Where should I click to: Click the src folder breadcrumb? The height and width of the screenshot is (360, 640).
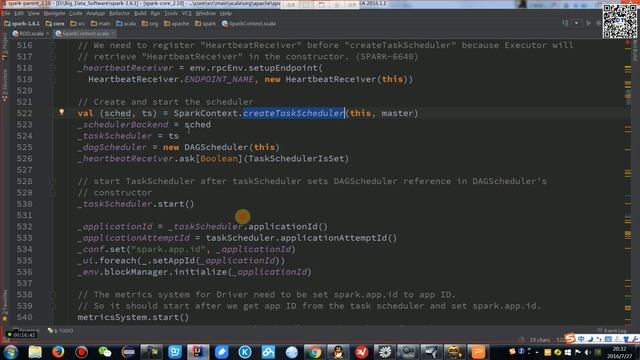(x=78, y=24)
